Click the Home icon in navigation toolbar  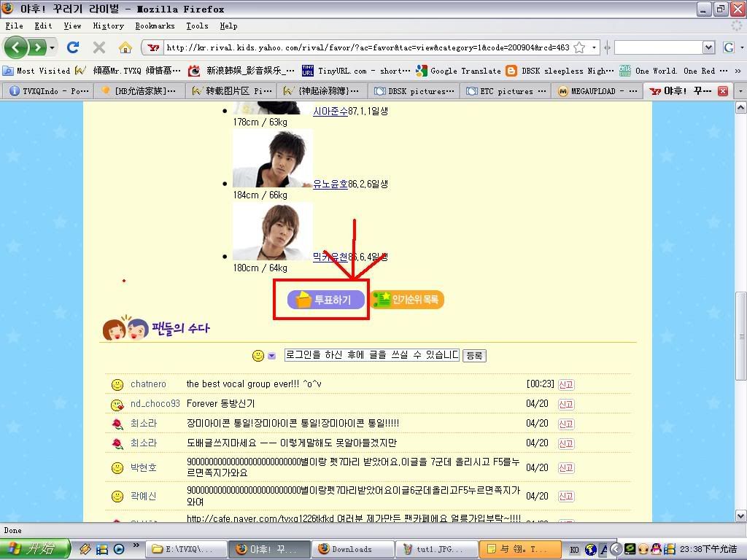(125, 47)
